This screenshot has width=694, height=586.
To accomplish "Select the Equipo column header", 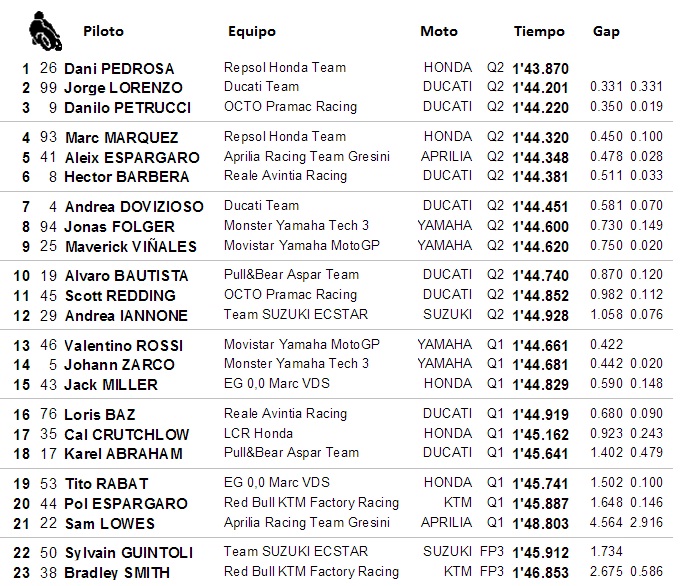I will (x=252, y=32).
